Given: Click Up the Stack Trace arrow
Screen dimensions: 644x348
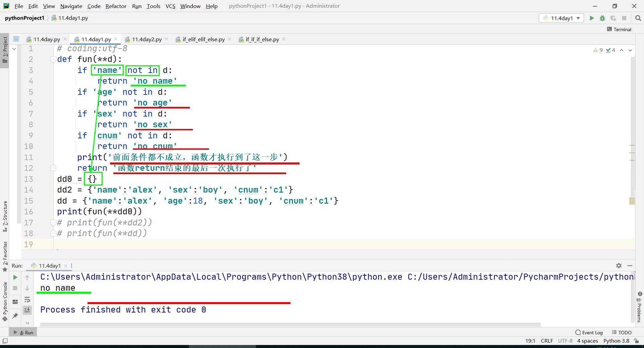Looking at the screenshot, I should [x=27, y=277].
